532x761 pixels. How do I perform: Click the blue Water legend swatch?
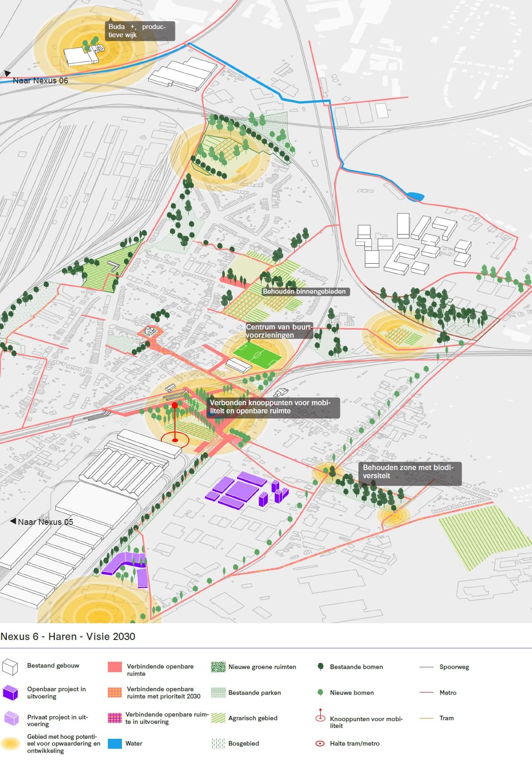115,743
